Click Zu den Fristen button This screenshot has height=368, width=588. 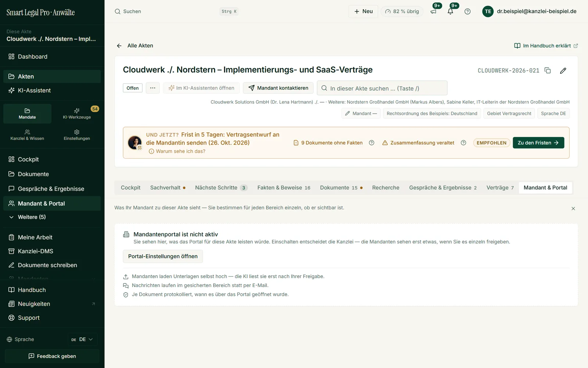(x=538, y=143)
